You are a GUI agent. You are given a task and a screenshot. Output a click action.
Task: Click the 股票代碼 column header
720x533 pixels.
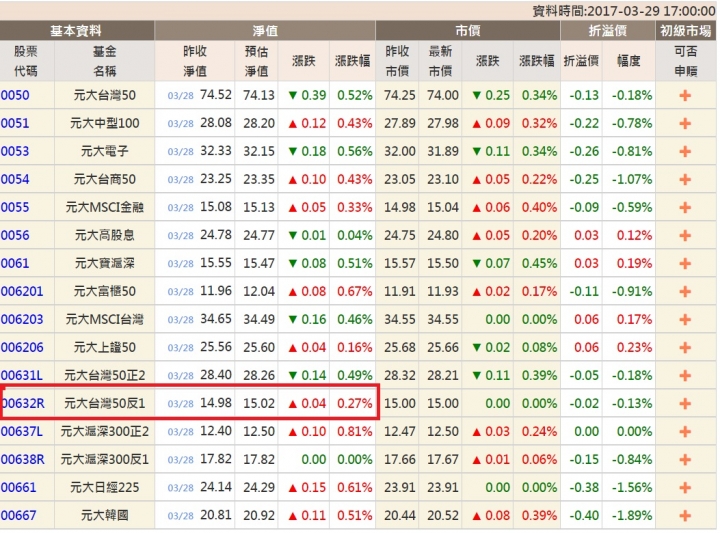click(27, 61)
